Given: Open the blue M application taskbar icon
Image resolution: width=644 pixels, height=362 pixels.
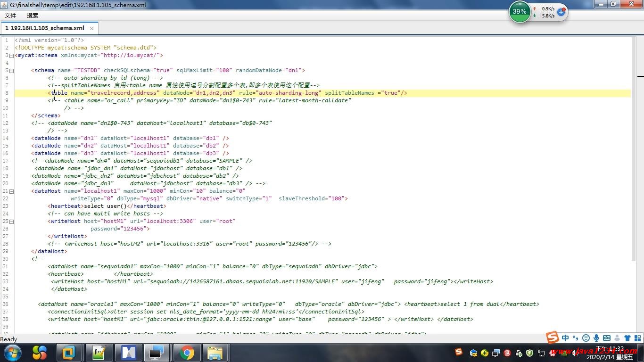Looking at the screenshot, I should coord(128,353).
